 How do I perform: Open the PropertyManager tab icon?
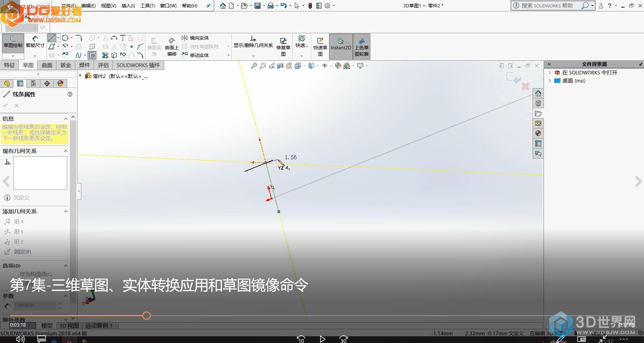(x=20, y=83)
